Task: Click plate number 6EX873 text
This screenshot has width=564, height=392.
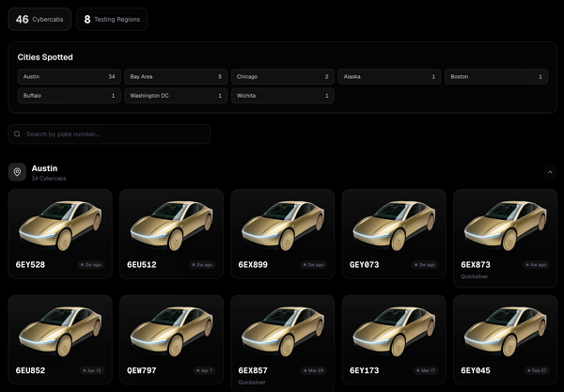Action: (x=476, y=265)
